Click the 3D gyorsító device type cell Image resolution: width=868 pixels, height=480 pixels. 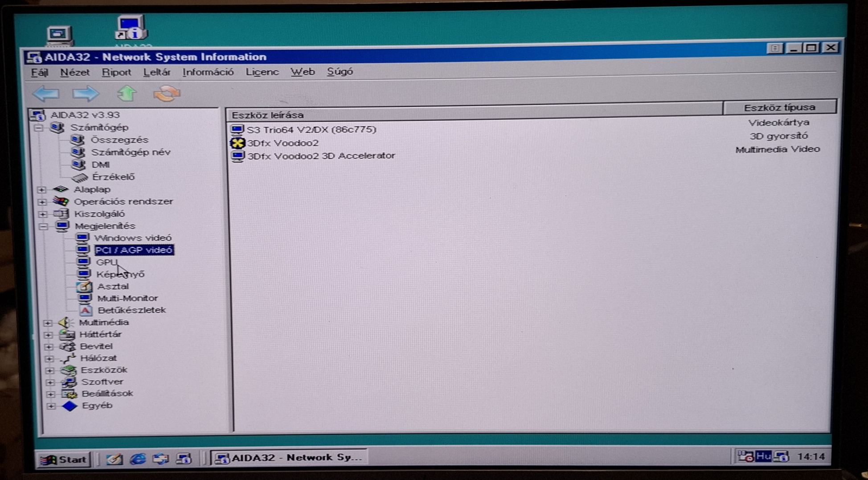(x=778, y=136)
